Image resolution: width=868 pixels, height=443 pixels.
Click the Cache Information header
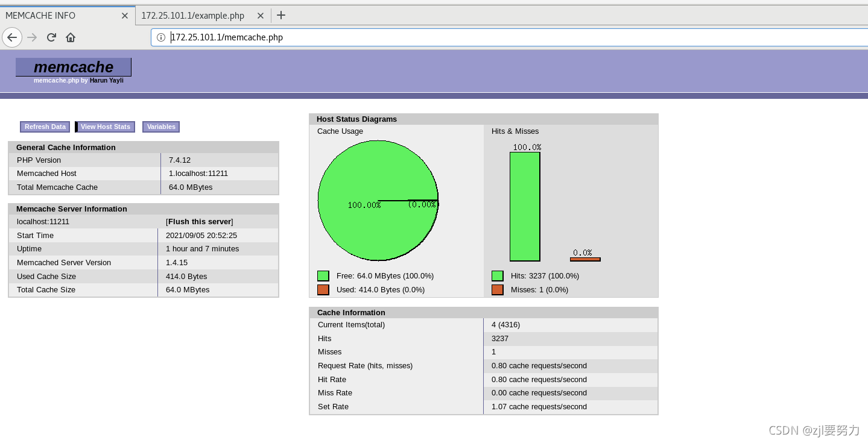(351, 313)
